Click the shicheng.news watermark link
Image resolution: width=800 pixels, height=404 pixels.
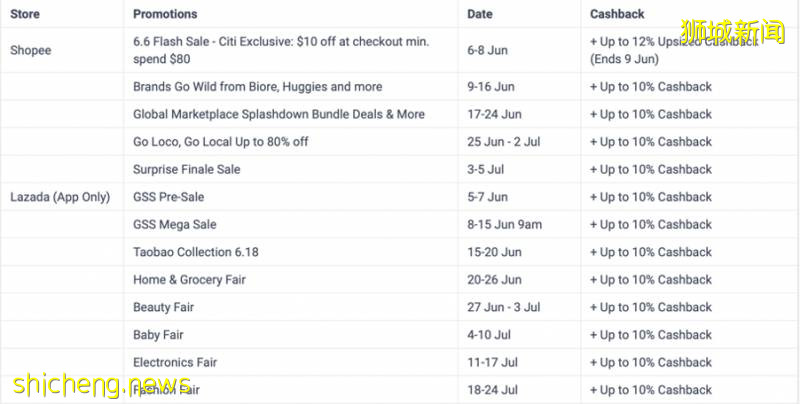click(x=100, y=385)
